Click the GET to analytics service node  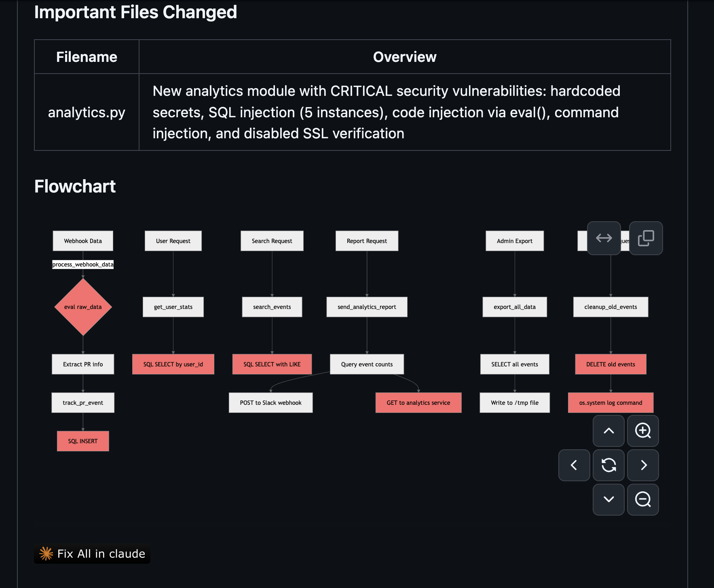click(x=418, y=402)
